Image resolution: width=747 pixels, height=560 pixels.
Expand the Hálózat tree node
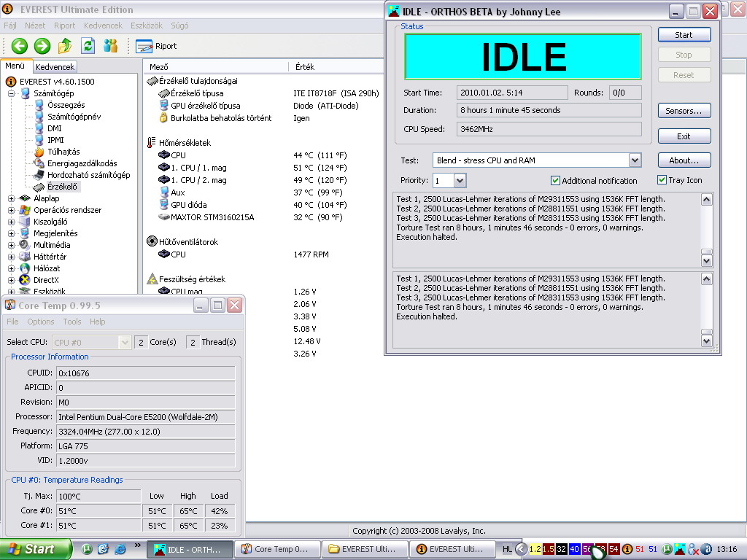[x=11, y=268]
